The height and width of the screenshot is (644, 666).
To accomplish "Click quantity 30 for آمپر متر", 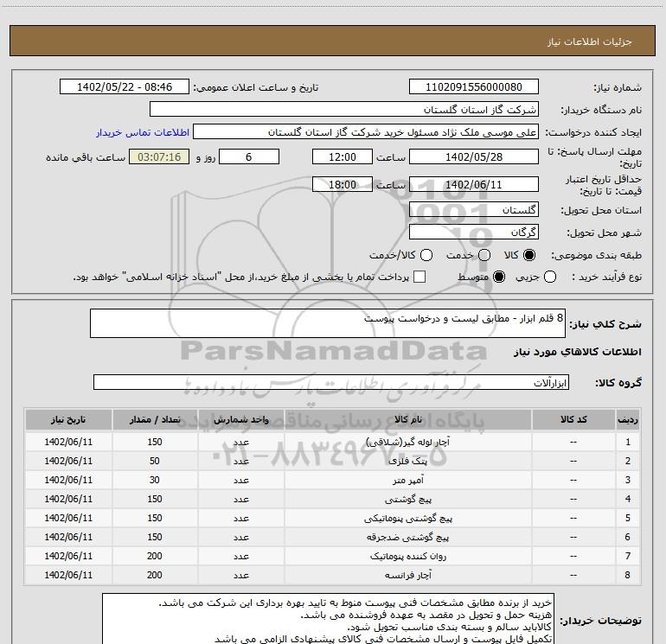I will click(155, 480).
